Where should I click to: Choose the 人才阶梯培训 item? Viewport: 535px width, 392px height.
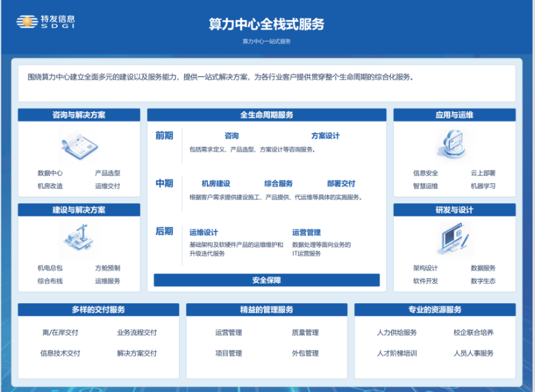click(x=397, y=353)
